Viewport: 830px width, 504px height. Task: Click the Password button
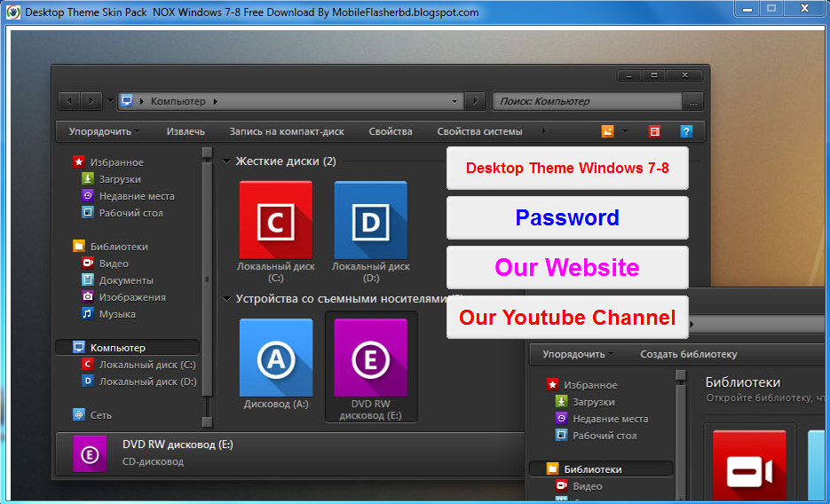567,218
